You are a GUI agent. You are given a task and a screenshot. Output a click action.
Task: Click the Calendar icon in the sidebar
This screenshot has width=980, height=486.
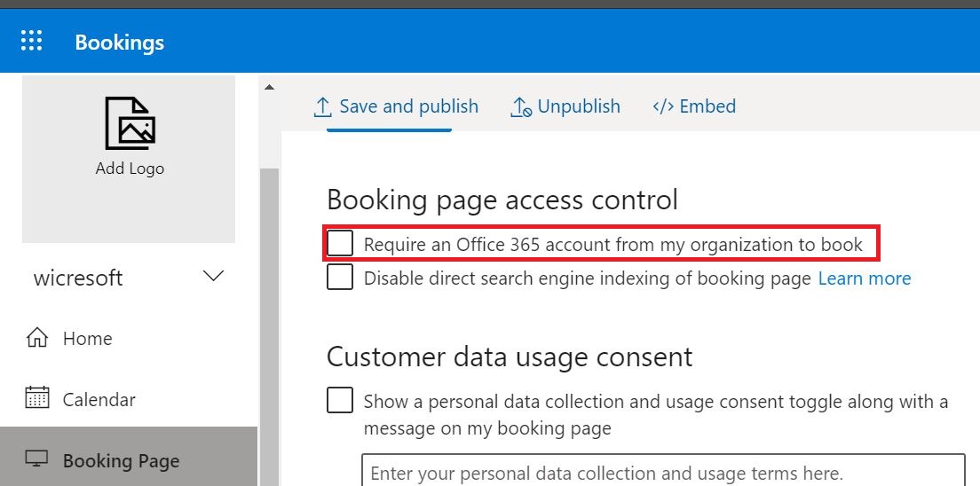click(x=37, y=398)
